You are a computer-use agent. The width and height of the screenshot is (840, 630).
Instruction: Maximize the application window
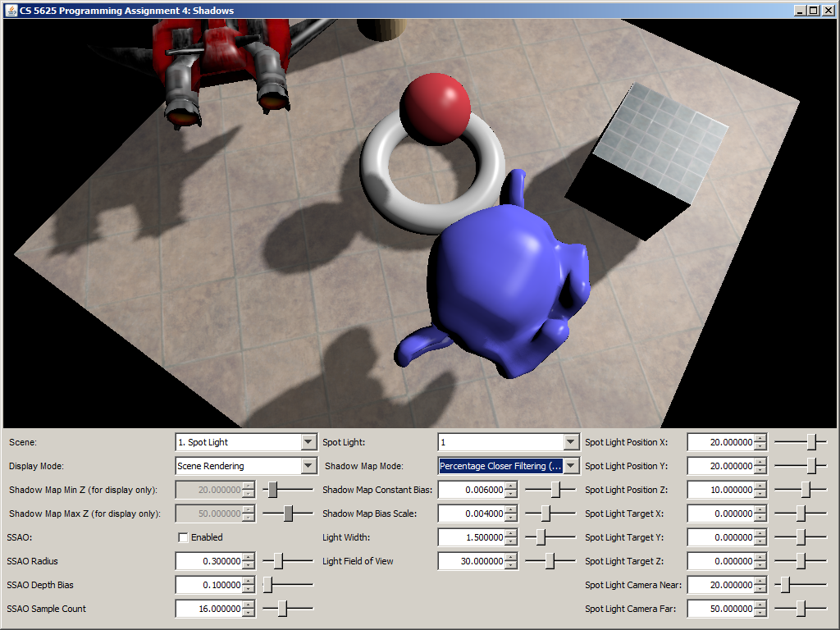[814, 10]
